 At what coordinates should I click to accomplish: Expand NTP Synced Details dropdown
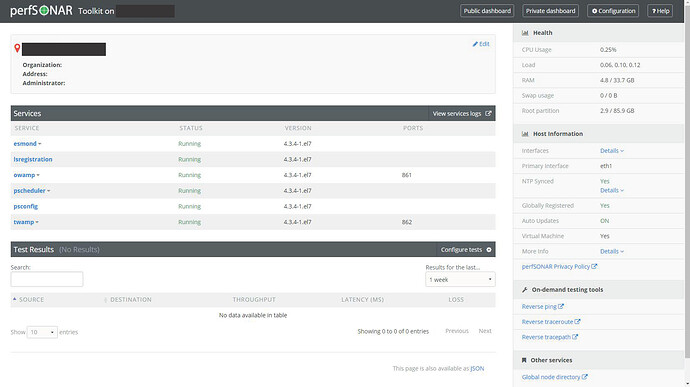[x=612, y=190]
